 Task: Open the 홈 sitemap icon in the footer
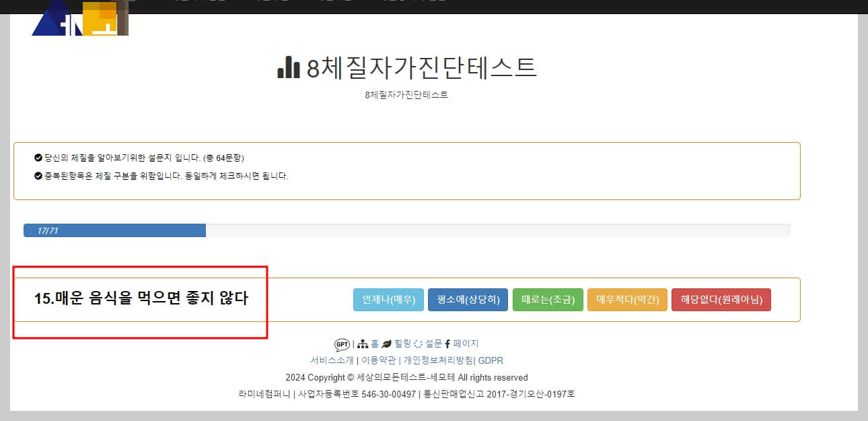(363, 343)
